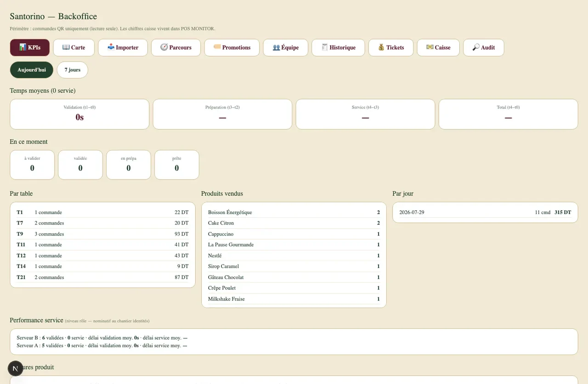Select table row T14
Image resolution: width=588 pixels, height=384 pixels.
pyautogui.click(x=102, y=266)
